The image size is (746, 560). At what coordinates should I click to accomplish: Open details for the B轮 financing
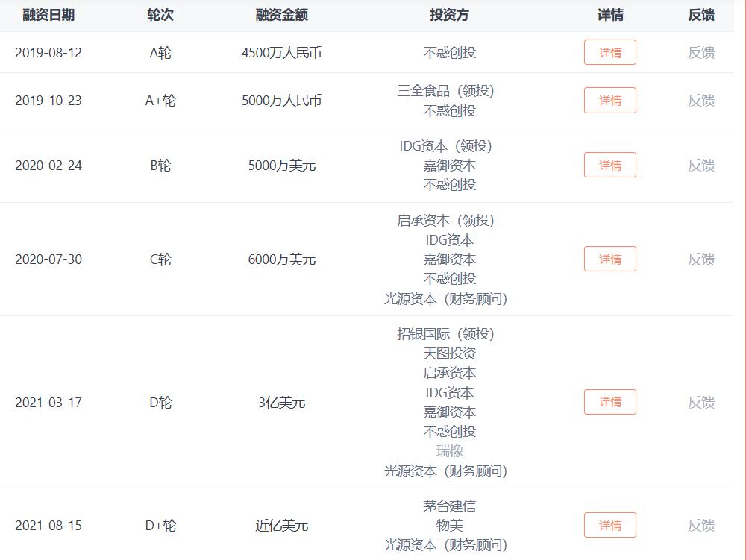click(609, 165)
